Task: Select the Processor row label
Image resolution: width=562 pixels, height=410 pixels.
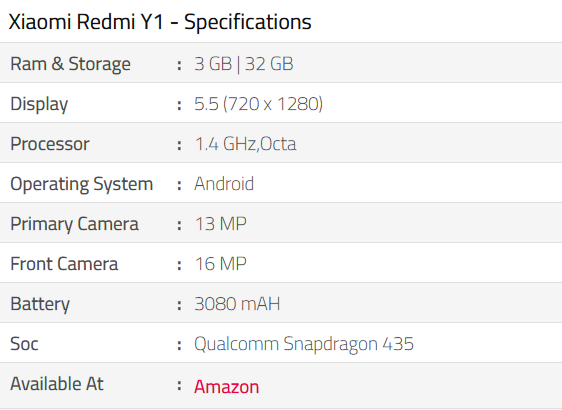Action: pos(50,144)
